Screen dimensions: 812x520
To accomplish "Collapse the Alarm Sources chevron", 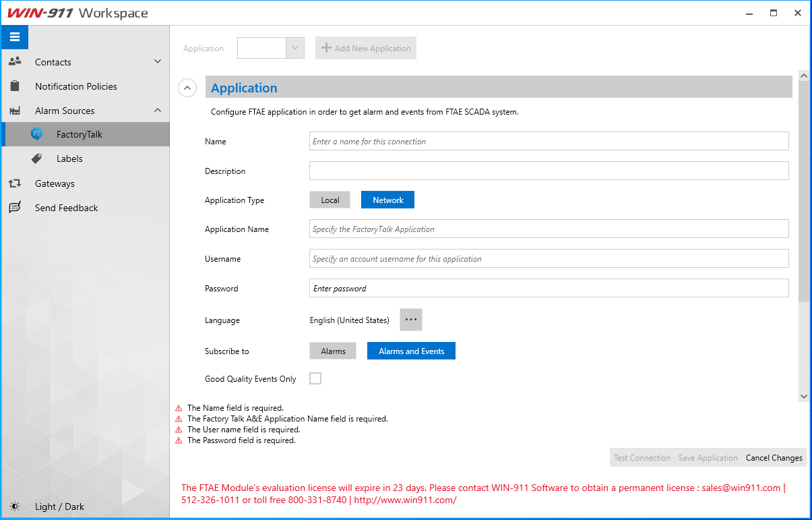I will click(158, 110).
